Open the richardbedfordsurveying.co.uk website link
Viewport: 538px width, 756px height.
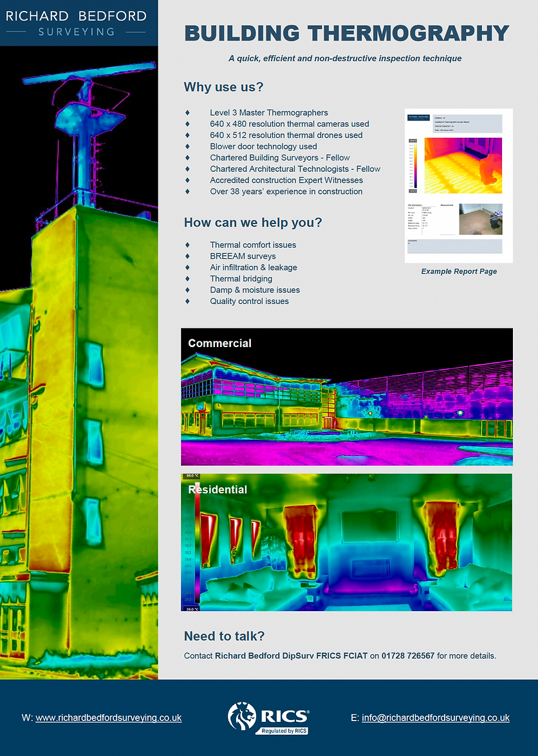[x=108, y=718]
